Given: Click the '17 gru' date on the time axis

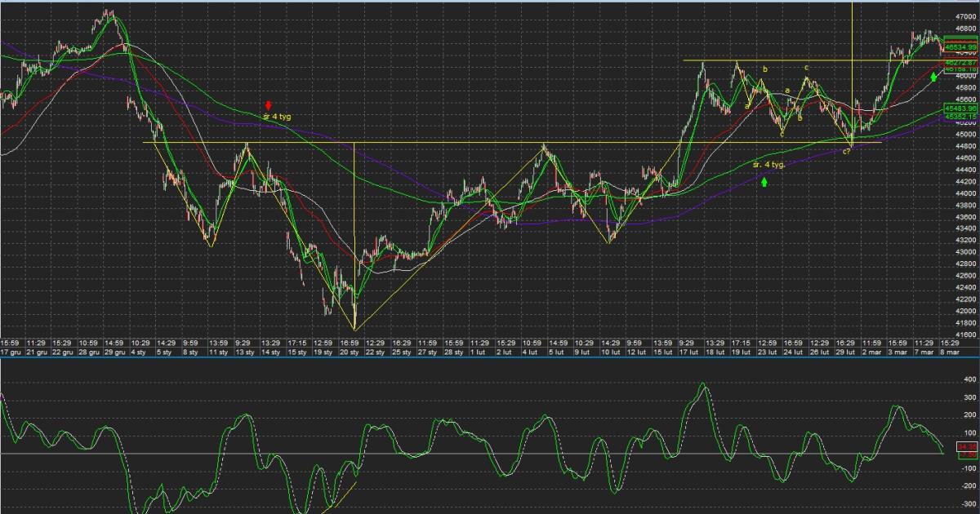Looking at the screenshot, I should (x=11, y=352).
